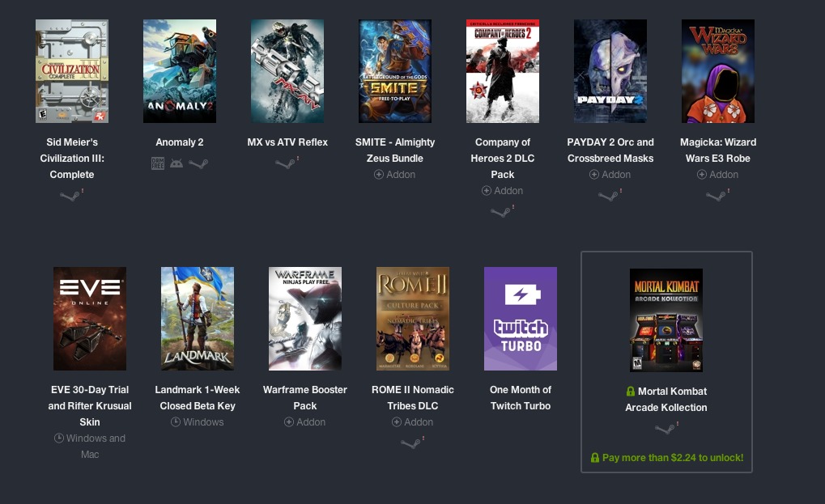
Task: View the Landmark cover thumbnail
Action: (198, 319)
